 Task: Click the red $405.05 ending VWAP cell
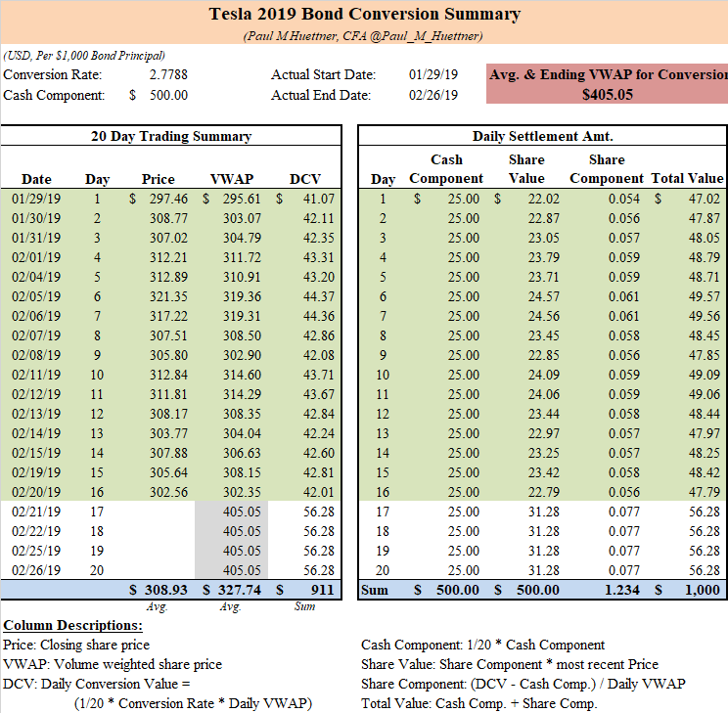point(608,95)
